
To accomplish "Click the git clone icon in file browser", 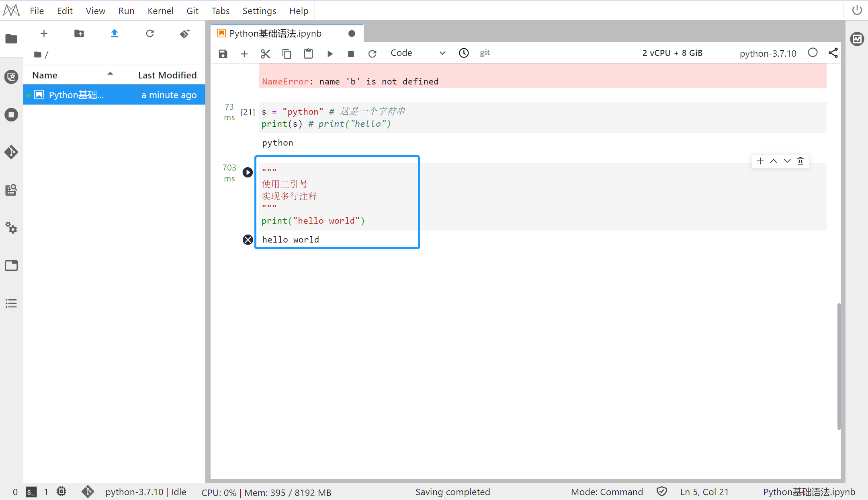I will [x=185, y=33].
